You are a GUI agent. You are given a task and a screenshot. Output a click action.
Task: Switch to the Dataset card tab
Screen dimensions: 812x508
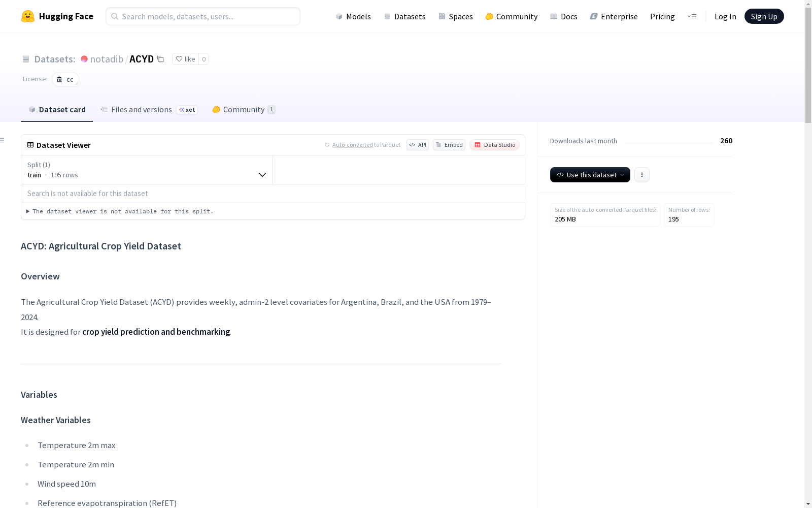[x=57, y=109]
